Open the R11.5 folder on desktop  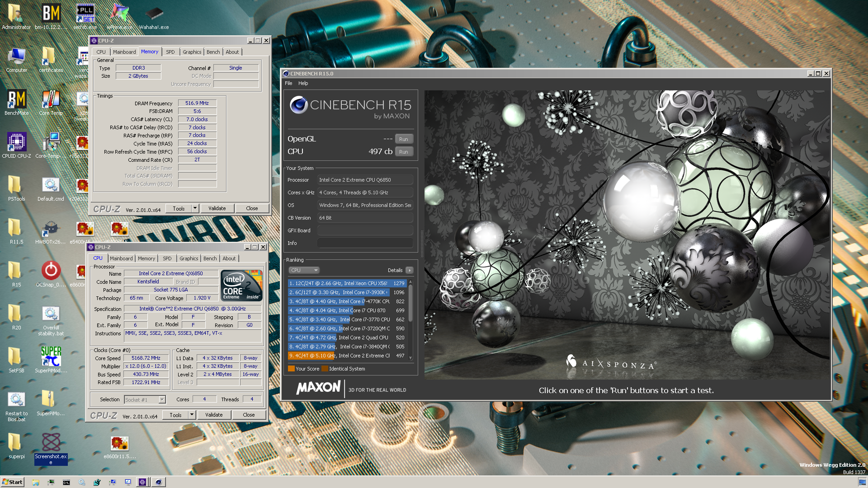point(16,231)
